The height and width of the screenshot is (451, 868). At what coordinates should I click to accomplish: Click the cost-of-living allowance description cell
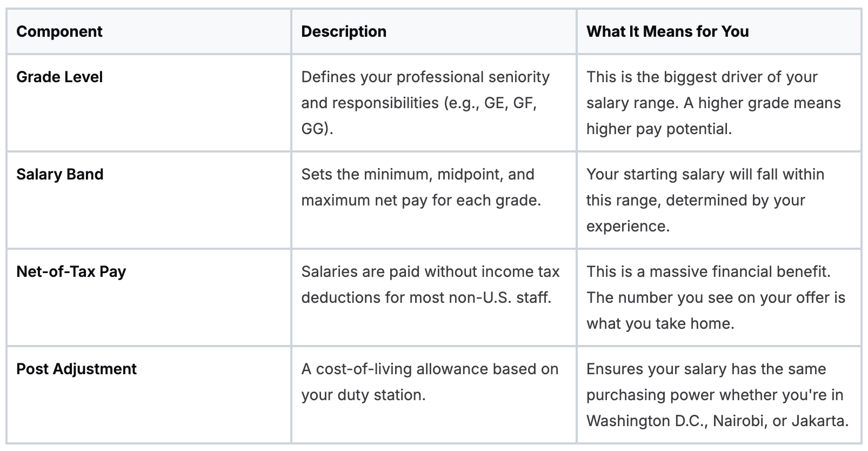point(430,369)
